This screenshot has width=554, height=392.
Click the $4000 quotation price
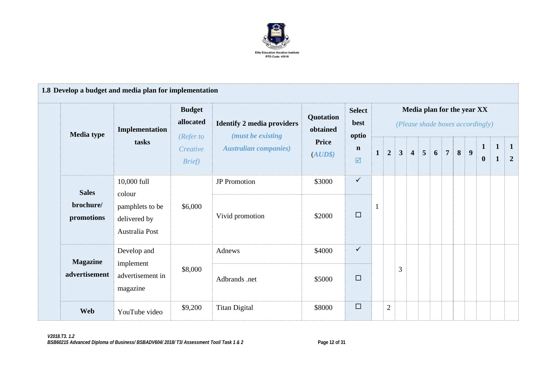pyautogui.click(x=323, y=251)
